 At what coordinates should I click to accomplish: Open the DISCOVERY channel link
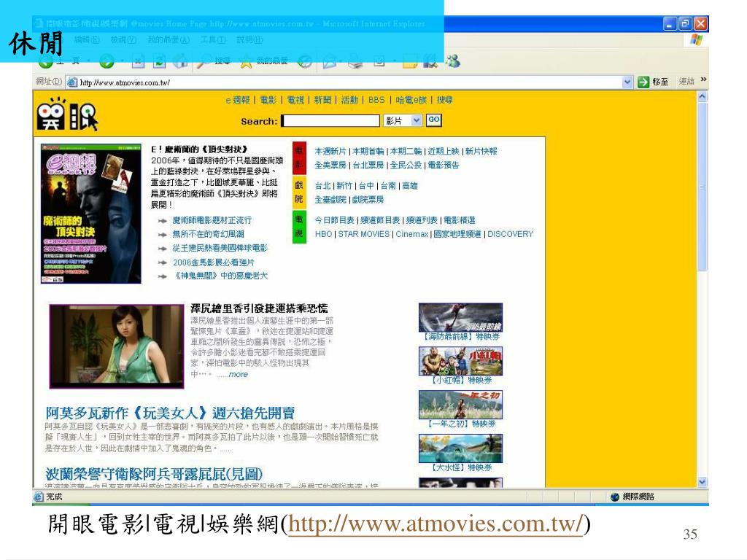point(510,234)
